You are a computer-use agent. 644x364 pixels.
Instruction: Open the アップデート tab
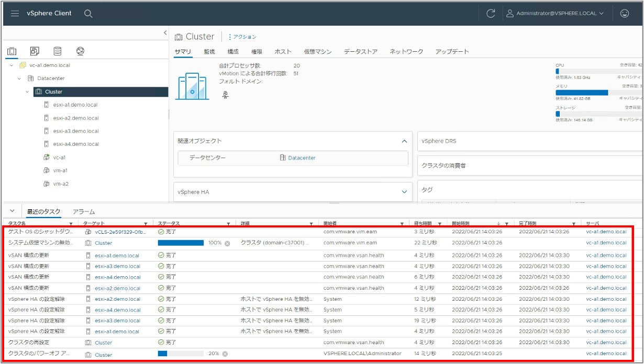pyautogui.click(x=452, y=51)
